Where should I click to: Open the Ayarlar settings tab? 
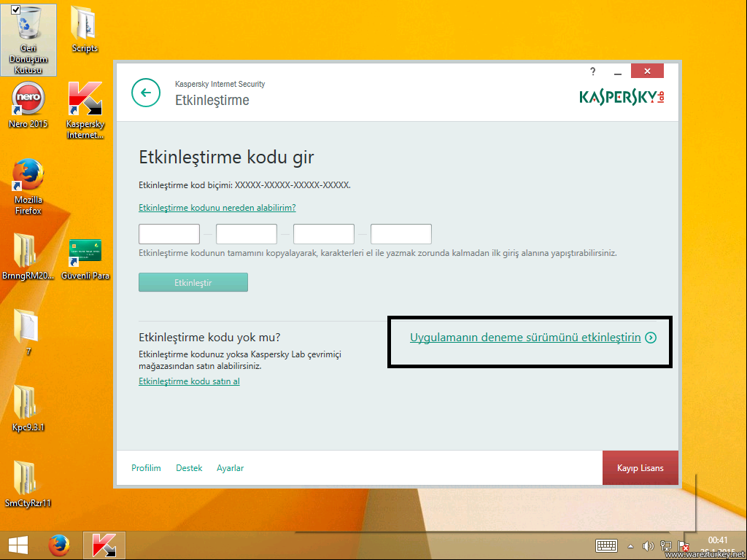[x=230, y=468]
